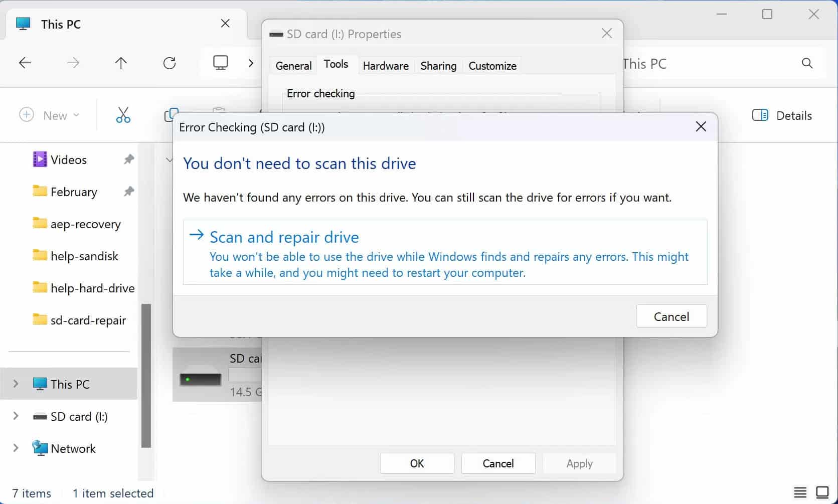The width and height of the screenshot is (838, 504).
Task: Select the Tools tab in Properties
Action: tap(336, 64)
